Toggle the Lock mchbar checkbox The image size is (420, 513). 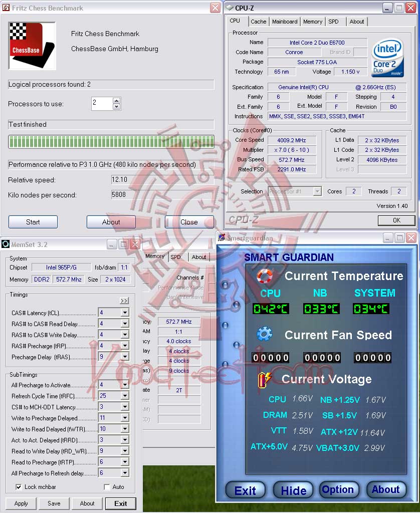19,487
